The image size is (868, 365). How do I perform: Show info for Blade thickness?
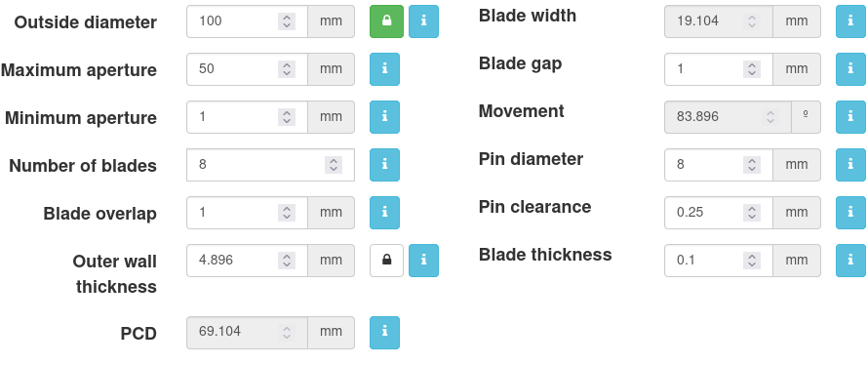[850, 261]
